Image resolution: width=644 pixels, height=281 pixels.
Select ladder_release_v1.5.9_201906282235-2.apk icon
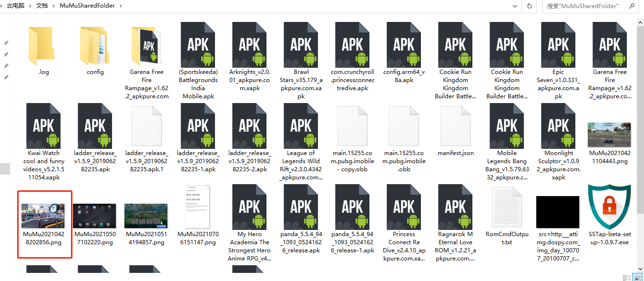pos(250,125)
